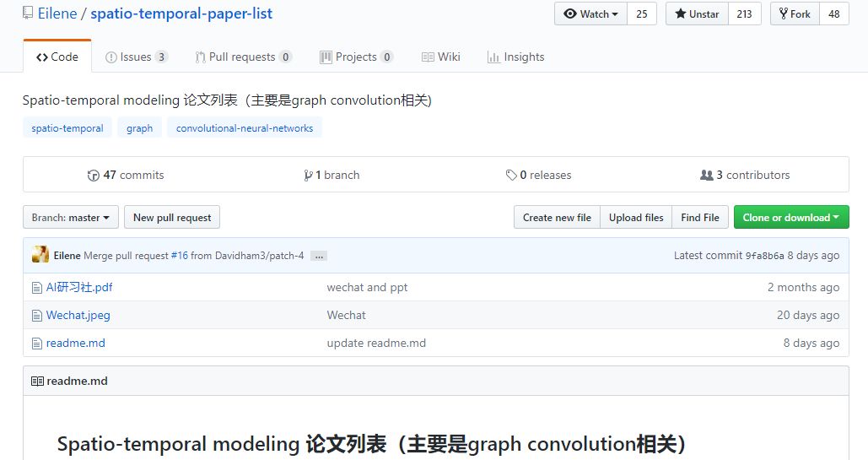
Task: Select the Code tab
Action: pos(57,57)
